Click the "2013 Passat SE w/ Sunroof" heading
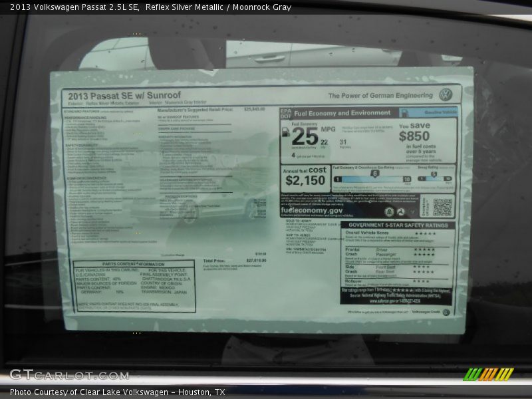532x399 pixels. (124, 96)
